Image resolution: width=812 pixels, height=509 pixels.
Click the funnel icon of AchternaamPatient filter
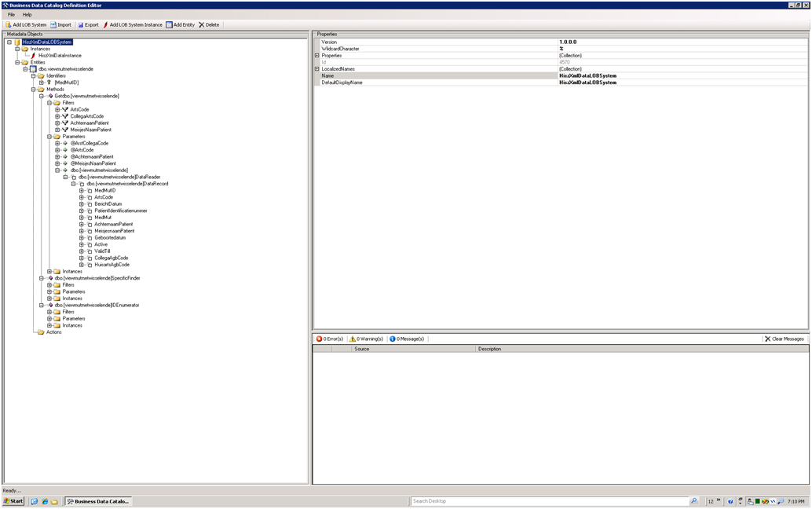(x=65, y=123)
